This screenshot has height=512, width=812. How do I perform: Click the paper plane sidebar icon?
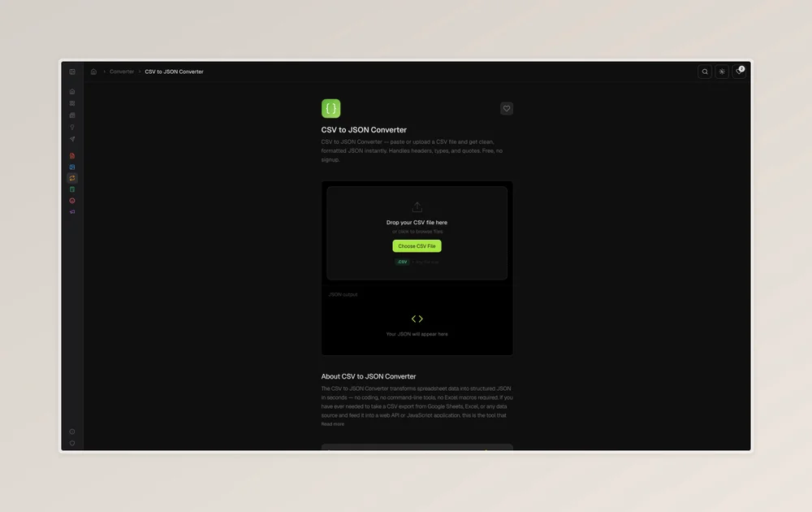click(72, 139)
